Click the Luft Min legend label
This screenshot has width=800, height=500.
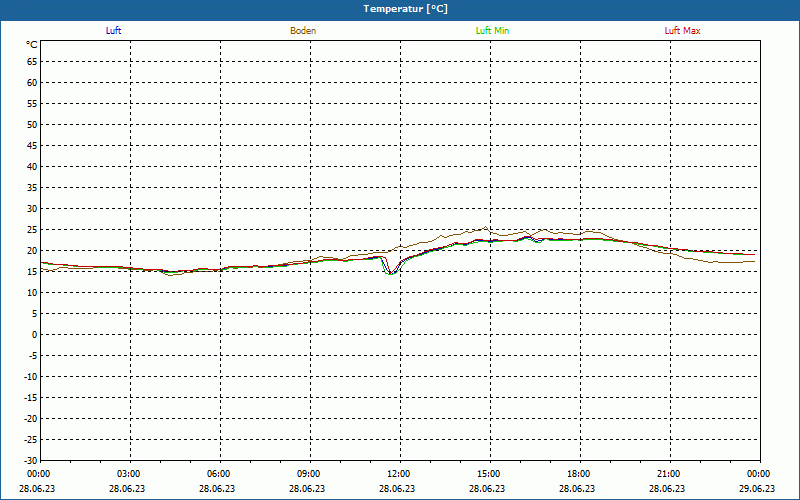pos(492,31)
